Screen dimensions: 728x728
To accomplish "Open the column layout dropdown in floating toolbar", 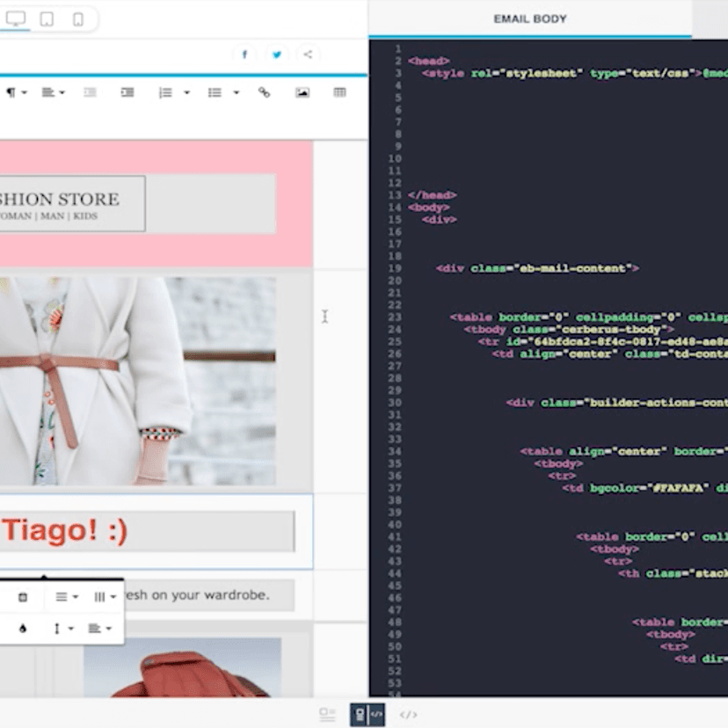I will pyautogui.click(x=102, y=597).
